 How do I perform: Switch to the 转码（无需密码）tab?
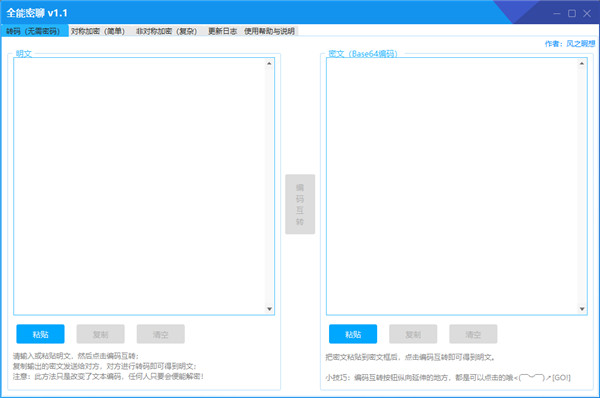tap(34, 31)
